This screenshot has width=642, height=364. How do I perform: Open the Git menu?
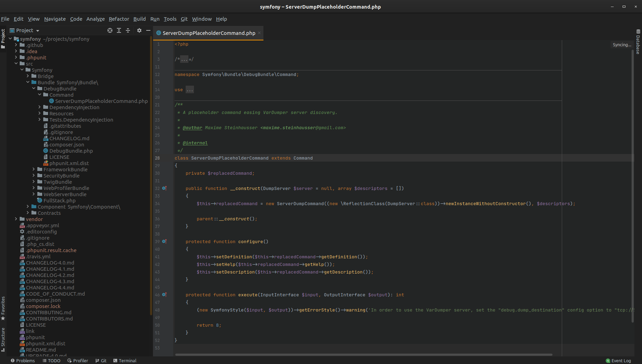click(x=184, y=19)
